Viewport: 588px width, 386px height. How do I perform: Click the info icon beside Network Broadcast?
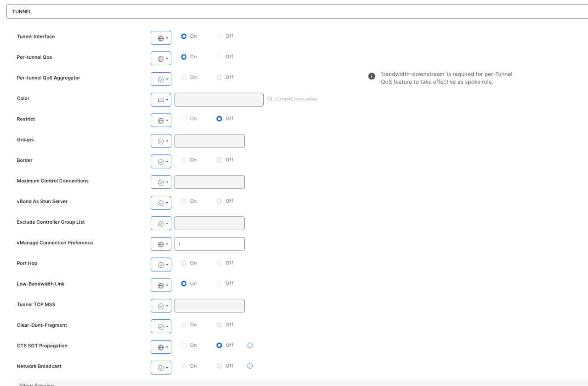click(x=250, y=366)
